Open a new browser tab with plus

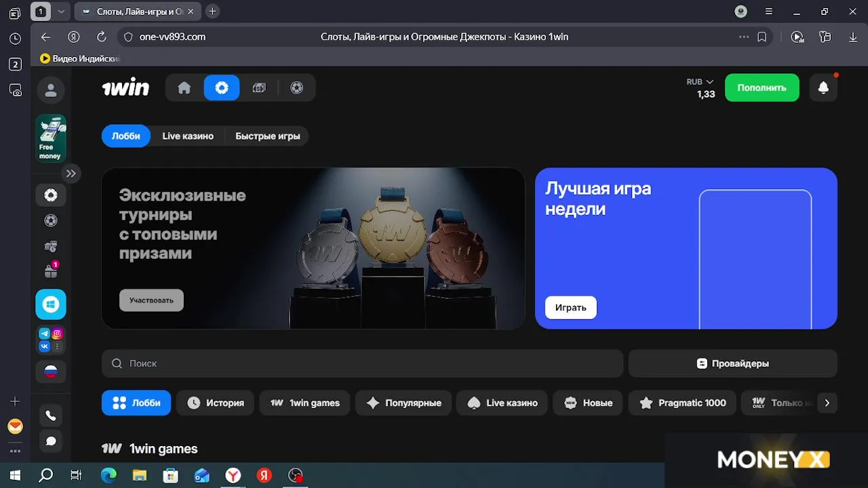(x=212, y=12)
